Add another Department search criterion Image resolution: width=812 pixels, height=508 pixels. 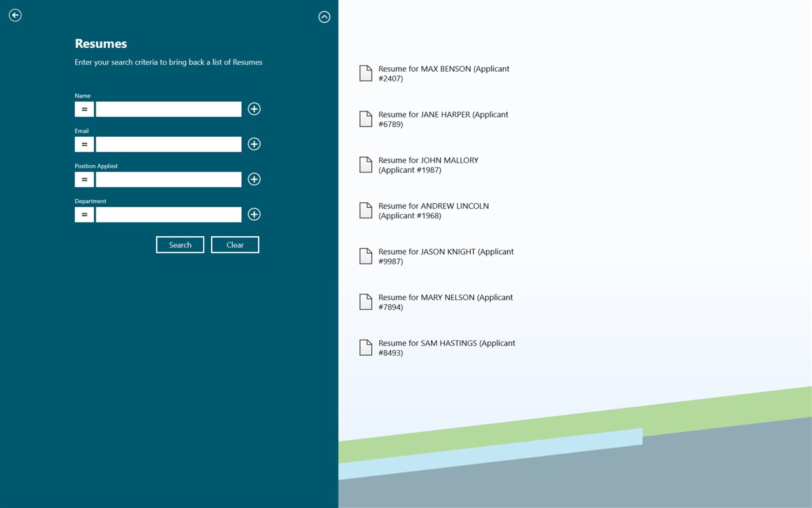[253, 214]
